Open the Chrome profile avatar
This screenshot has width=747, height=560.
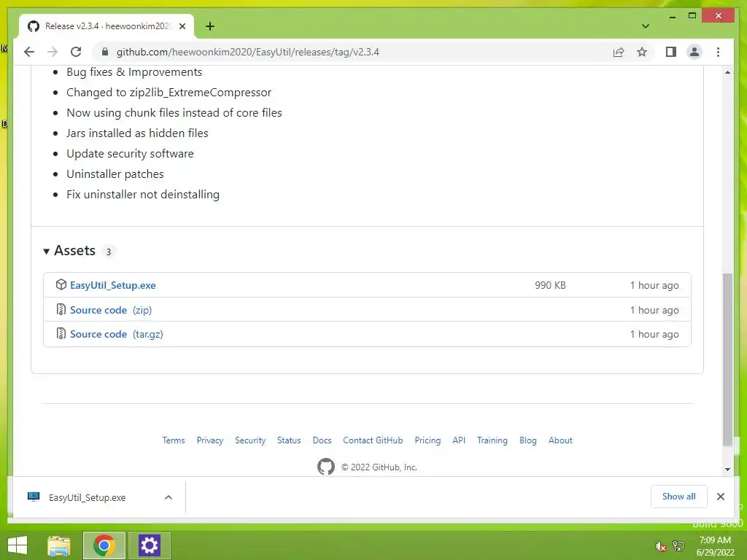click(694, 52)
